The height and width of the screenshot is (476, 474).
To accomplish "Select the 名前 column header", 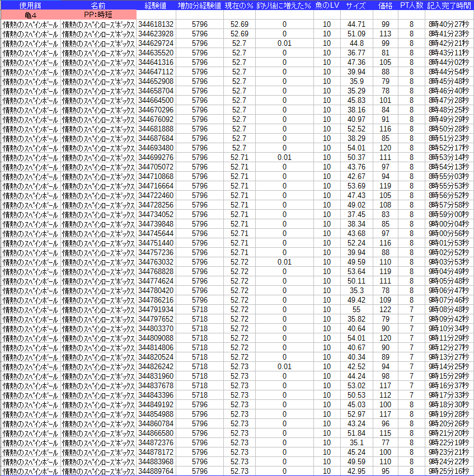I will 98,5.
